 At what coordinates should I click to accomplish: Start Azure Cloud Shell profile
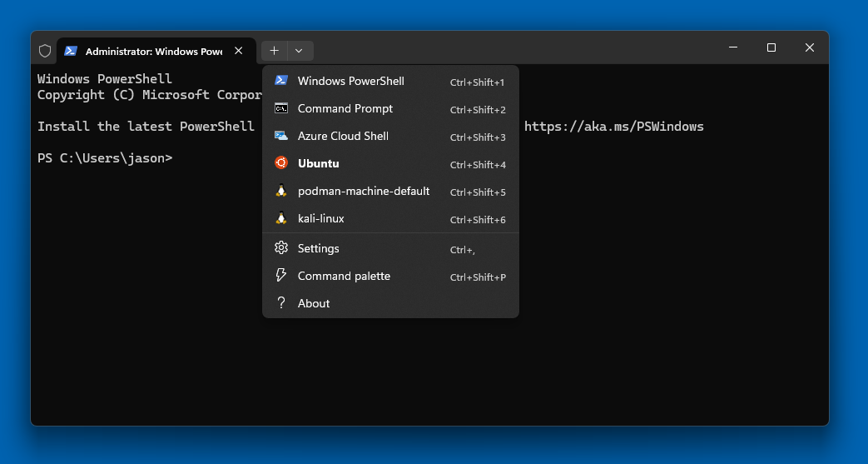(x=391, y=136)
